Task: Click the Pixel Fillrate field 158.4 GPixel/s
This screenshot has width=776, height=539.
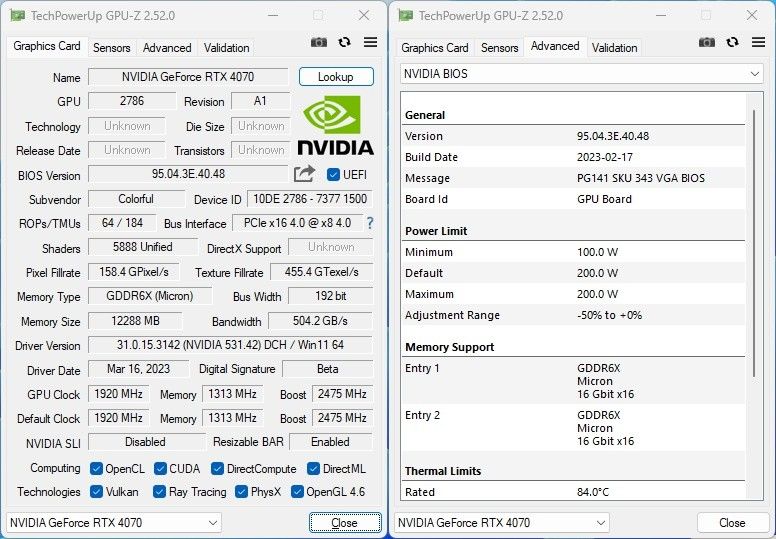Action: pos(134,272)
